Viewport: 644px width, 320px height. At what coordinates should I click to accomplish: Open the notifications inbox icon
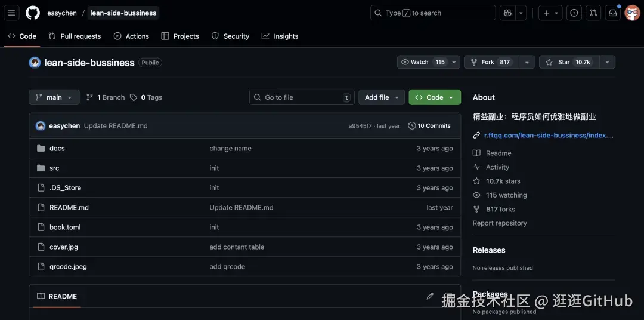[612, 13]
